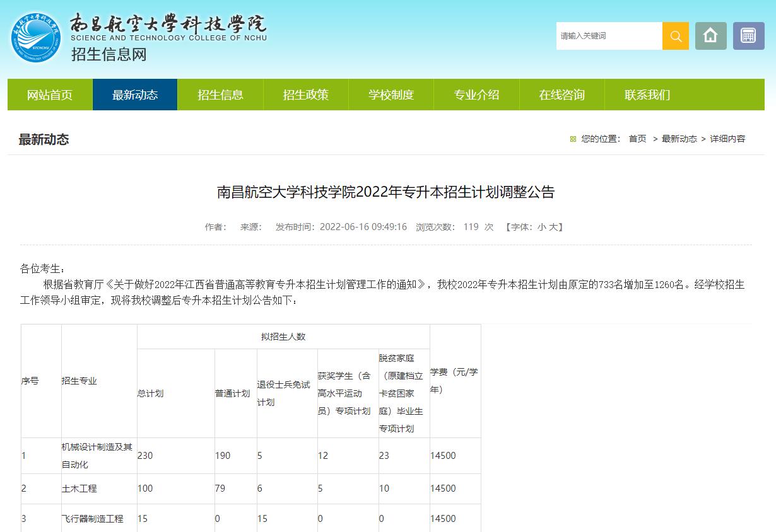Open the 专业介绍 menu item
The image size is (776, 532).
point(476,95)
